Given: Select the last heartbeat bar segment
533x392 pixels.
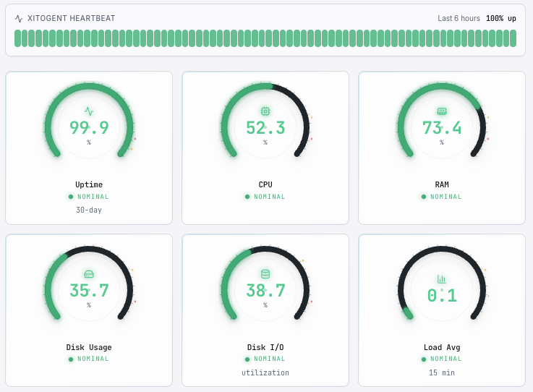Looking at the screenshot, I should point(513,38).
